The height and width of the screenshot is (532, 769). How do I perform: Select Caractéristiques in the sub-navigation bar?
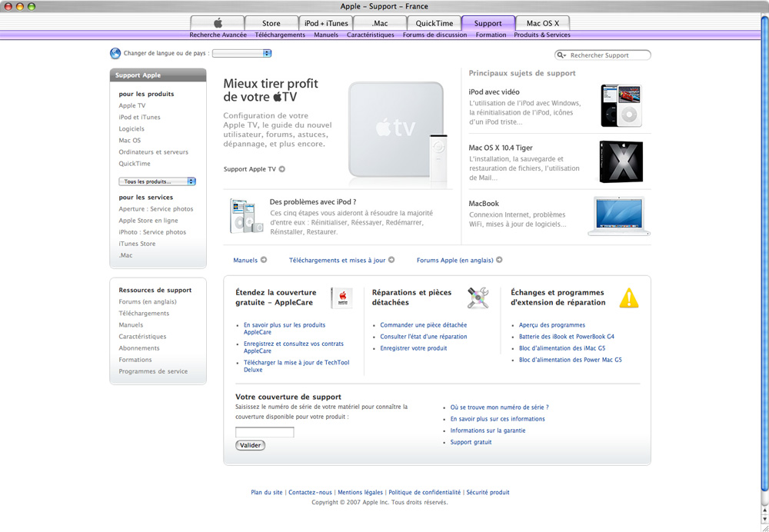pyautogui.click(x=371, y=35)
